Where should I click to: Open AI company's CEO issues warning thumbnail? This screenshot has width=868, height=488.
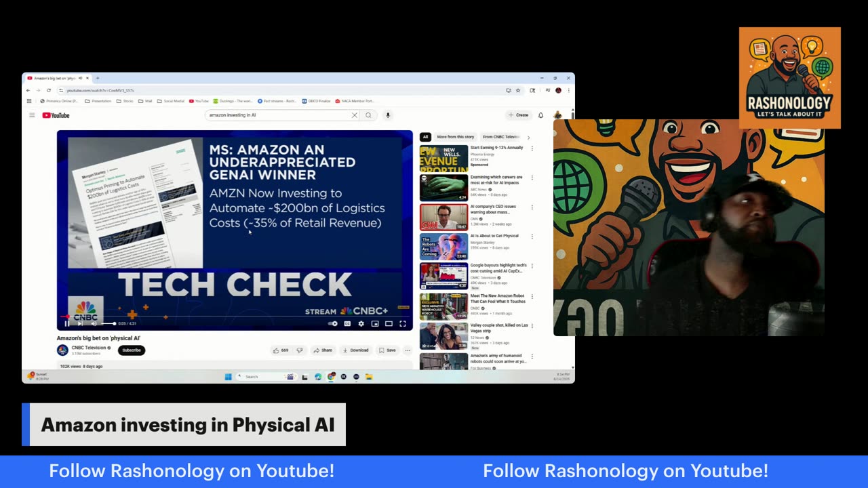click(x=443, y=218)
